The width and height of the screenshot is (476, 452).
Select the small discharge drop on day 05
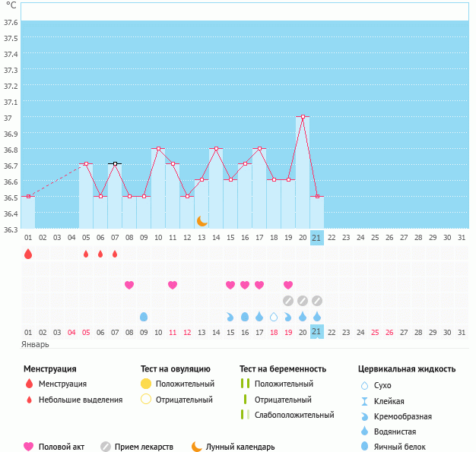point(86,254)
